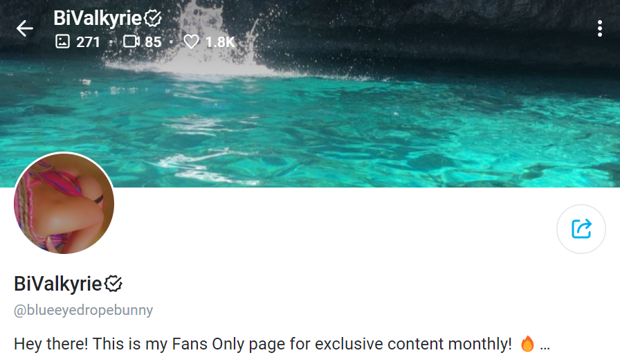Open the circular profile avatar picture
This screenshot has height=364, width=620.
[x=64, y=203]
